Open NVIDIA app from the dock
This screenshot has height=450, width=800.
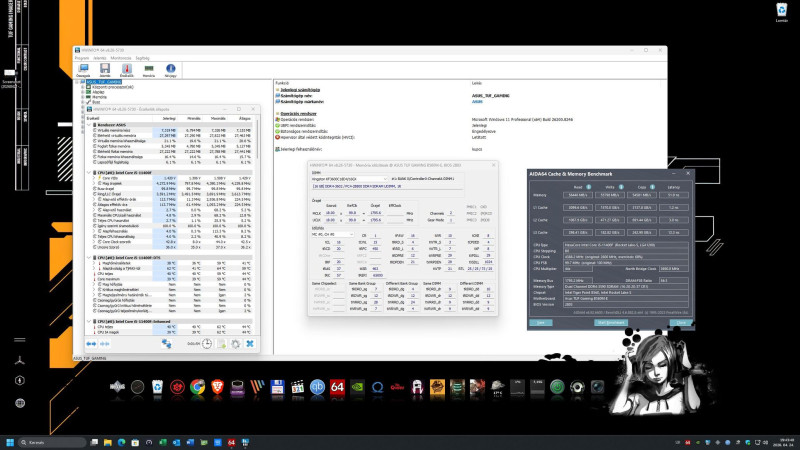357,387
